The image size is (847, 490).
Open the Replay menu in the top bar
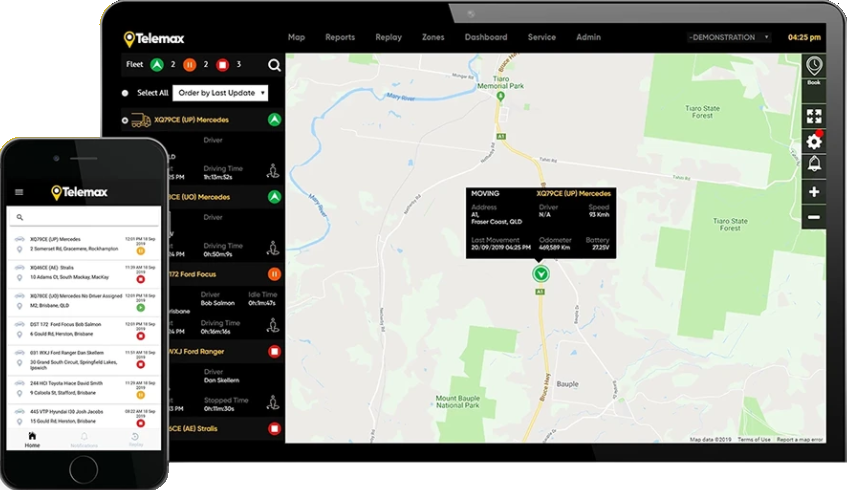pyautogui.click(x=388, y=37)
